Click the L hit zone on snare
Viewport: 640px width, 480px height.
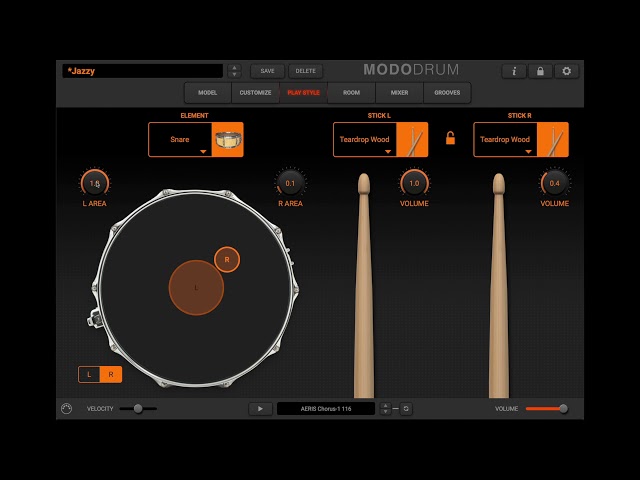click(196, 288)
